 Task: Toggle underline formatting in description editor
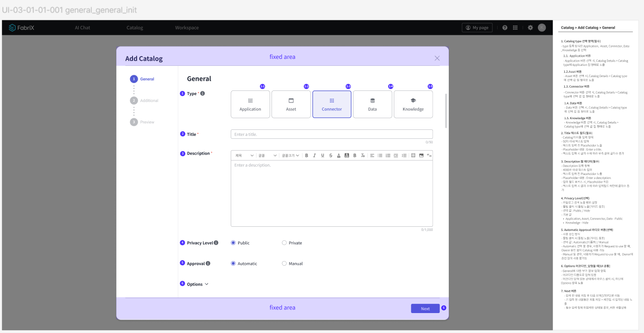tap(322, 155)
